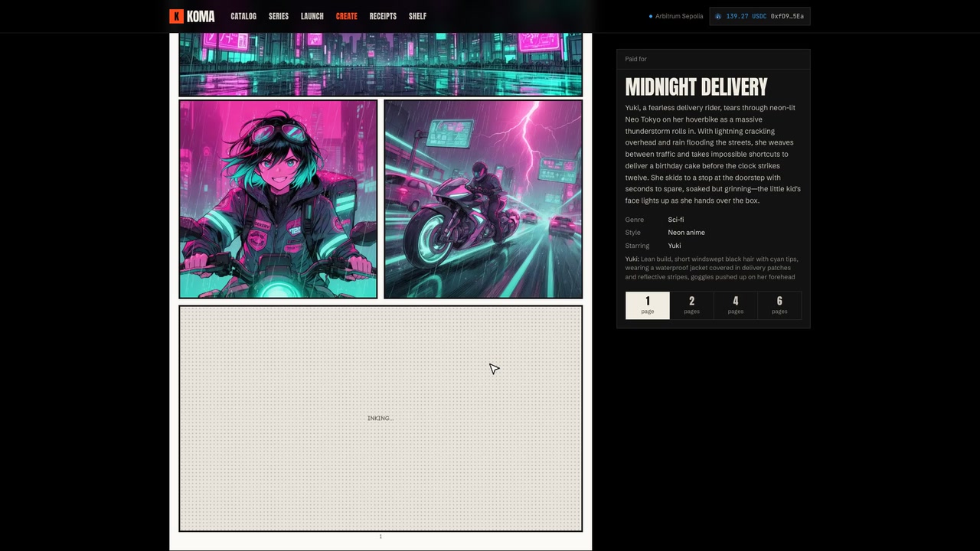Viewport: 980px width, 551px height.
Task: Click the wallet address 0xfD9…5Ea
Action: tap(787, 16)
